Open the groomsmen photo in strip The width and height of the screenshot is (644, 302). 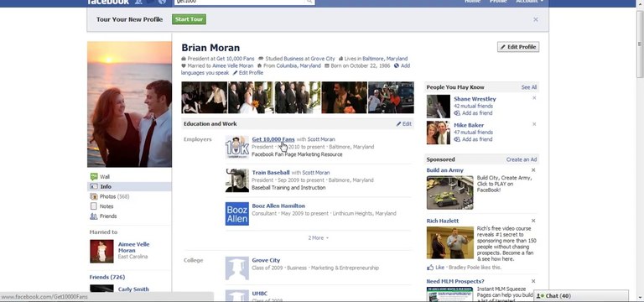tap(298, 97)
